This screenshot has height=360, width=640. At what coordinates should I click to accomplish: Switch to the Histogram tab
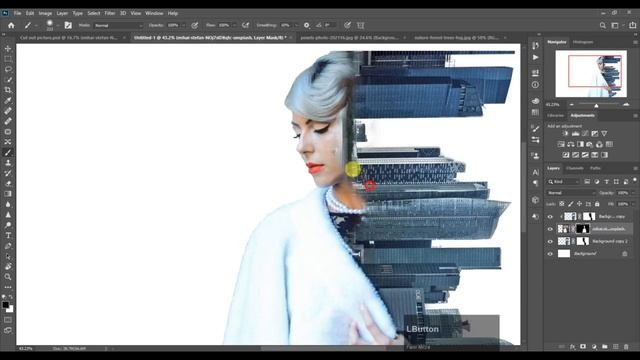pos(583,42)
